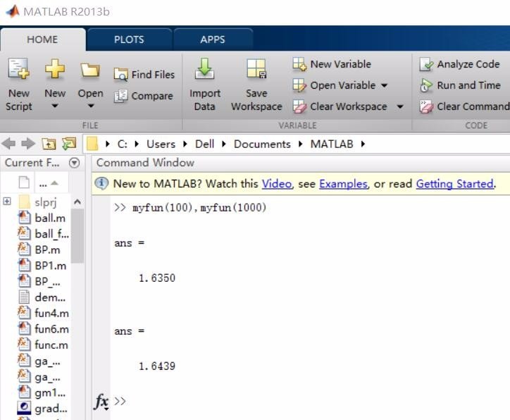Open Current Folder panel actions menu
Screen dimensions: 510x420
coord(74,163)
